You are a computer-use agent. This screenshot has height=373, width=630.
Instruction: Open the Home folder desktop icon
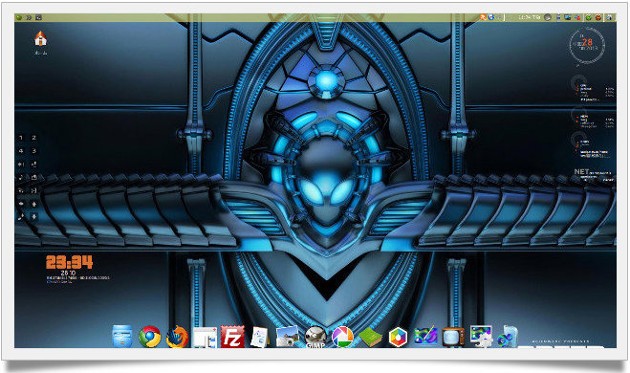point(41,39)
